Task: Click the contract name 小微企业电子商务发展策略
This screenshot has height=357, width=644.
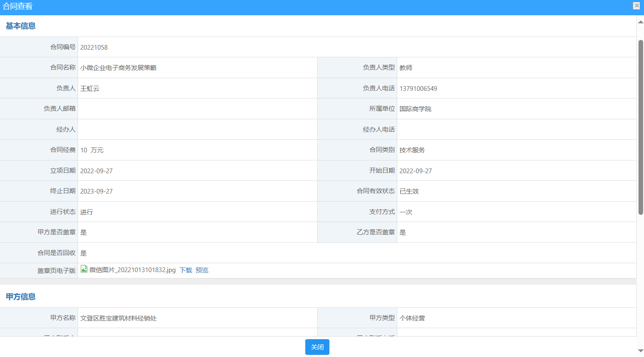Action: coord(118,68)
